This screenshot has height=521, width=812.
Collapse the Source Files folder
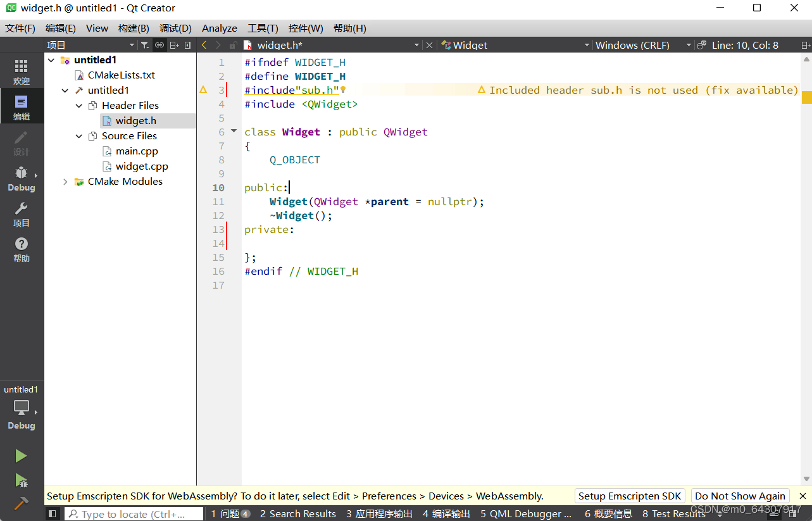tap(79, 136)
